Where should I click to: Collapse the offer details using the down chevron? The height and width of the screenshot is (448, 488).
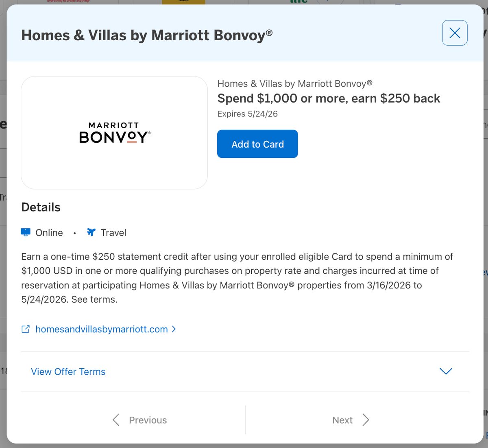click(445, 371)
